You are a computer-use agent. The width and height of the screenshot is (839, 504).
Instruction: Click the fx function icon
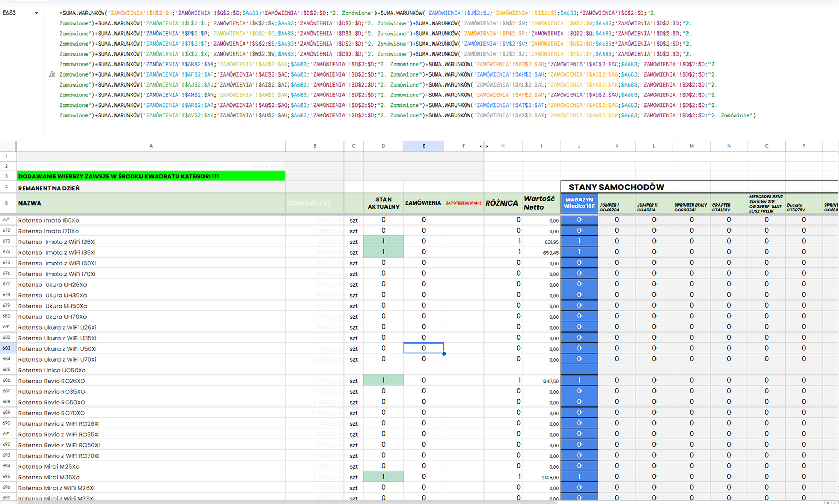pyautogui.click(x=52, y=74)
